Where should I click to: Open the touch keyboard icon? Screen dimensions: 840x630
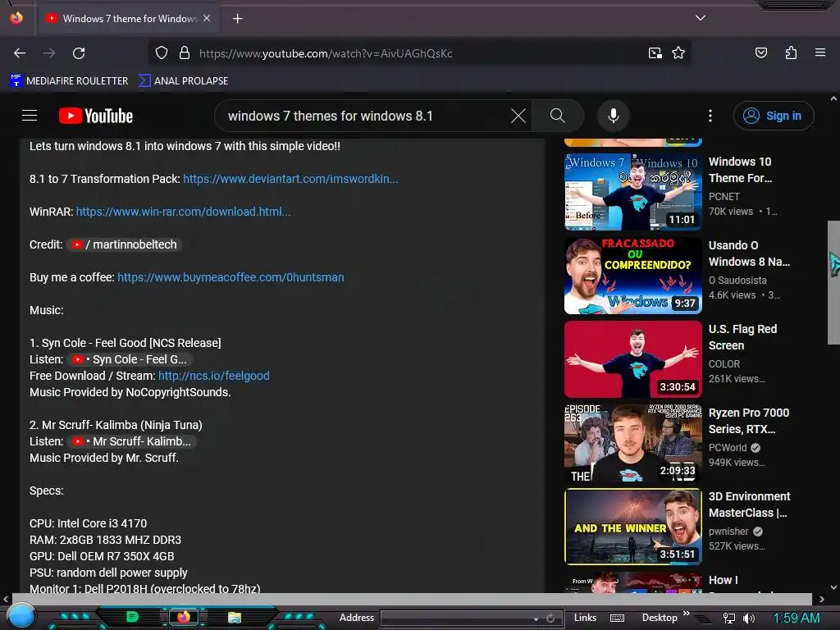[x=617, y=618]
